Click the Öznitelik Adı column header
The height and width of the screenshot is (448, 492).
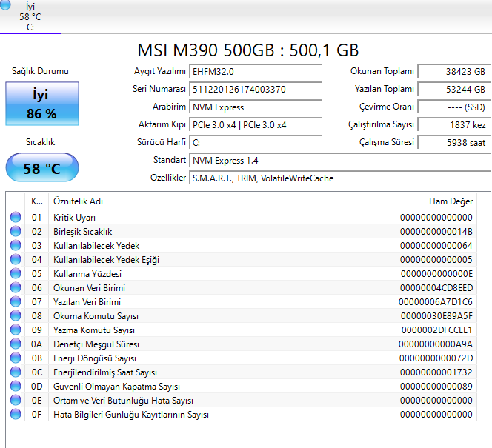78,201
